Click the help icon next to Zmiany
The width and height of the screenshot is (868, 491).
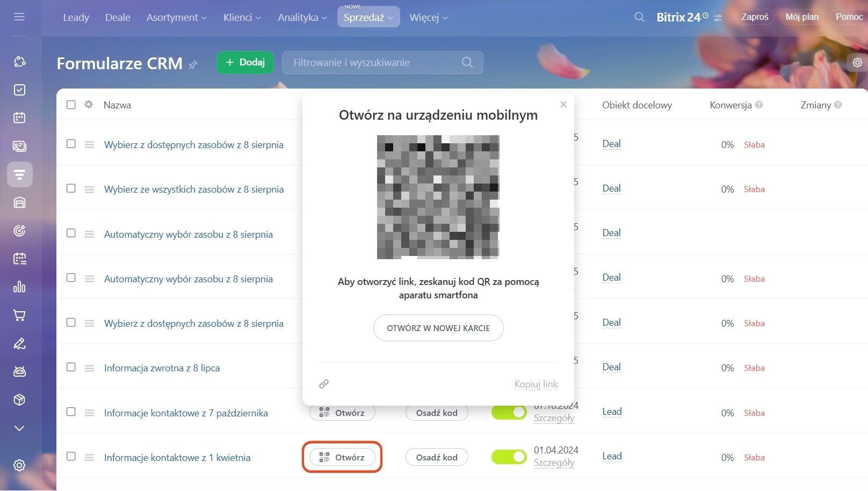tap(838, 105)
